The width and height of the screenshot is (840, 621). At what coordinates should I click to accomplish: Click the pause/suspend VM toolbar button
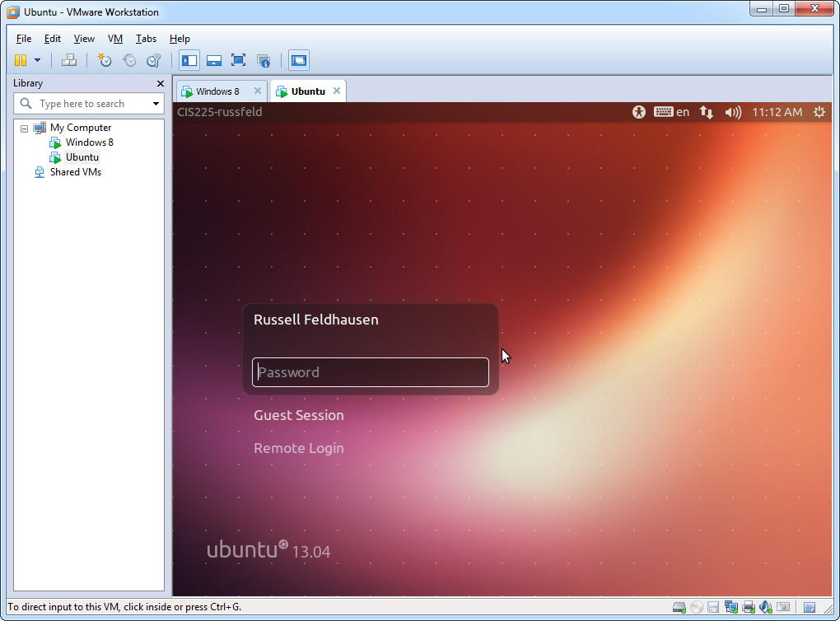pyautogui.click(x=21, y=60)
